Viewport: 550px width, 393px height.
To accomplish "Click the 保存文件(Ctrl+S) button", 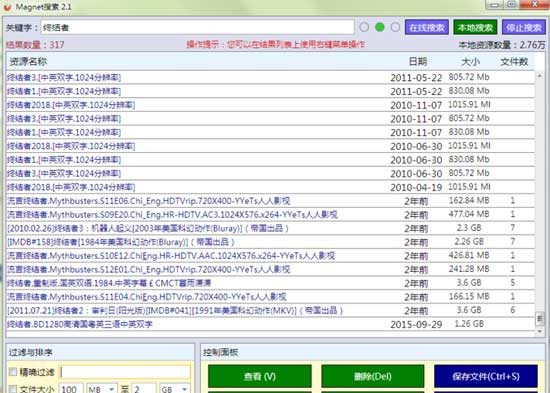I will [x=486, y=376].
